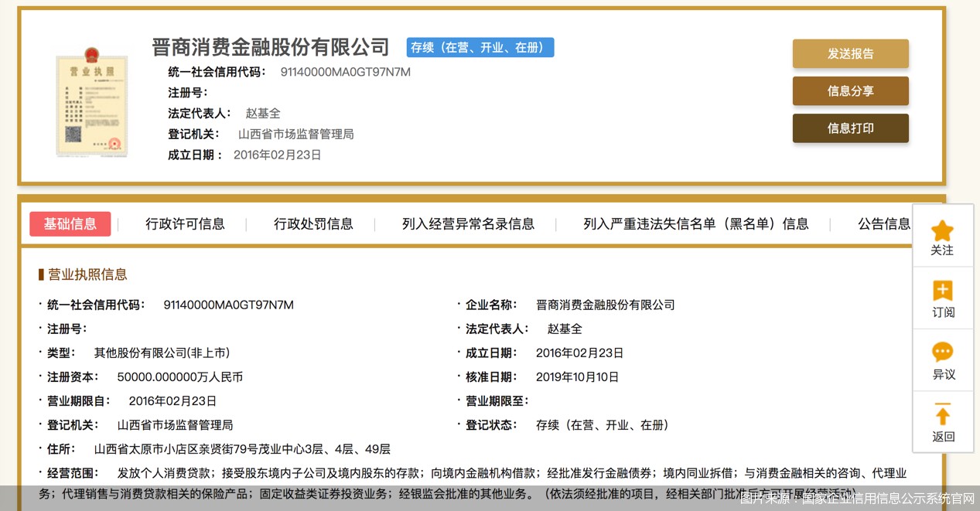
Task: Select header credit code 91140000MA0GT97N7M
Action: [345, 72]
